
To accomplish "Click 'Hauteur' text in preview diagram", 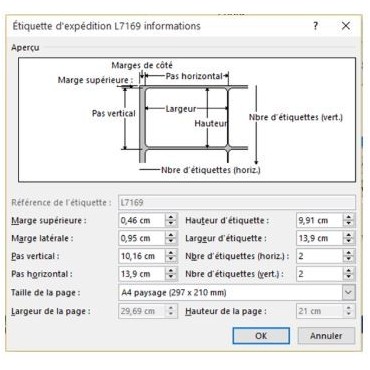I will [x=211, y=124].
